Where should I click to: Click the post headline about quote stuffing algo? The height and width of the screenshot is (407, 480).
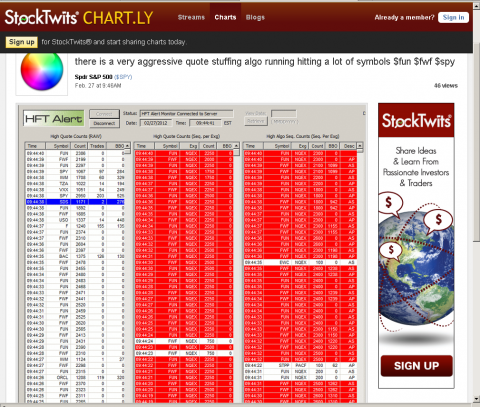click(265, 62)
